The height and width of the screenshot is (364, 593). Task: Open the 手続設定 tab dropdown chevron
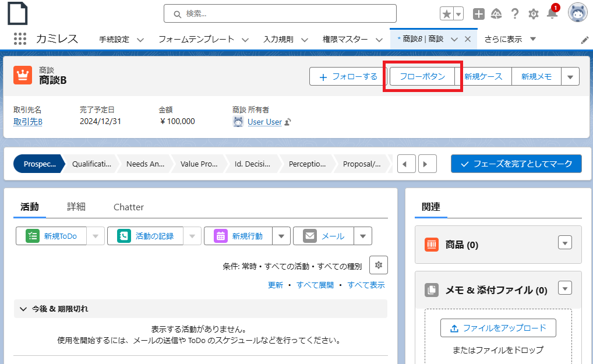click(140, 40)
